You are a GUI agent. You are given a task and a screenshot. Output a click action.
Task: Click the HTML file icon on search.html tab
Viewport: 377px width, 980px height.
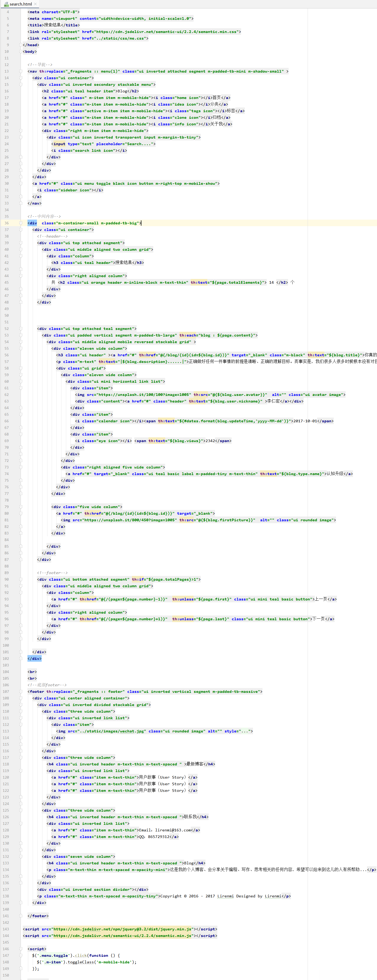6,4
